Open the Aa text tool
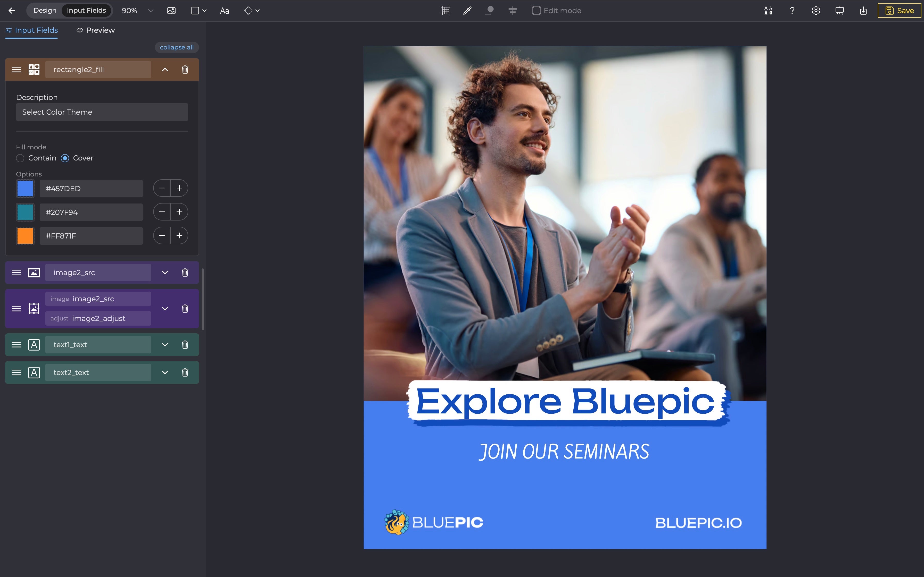 225,11
